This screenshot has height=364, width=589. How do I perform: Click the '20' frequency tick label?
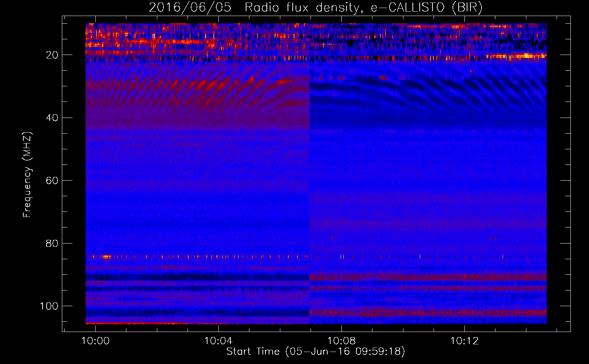[x=52, y=55]
